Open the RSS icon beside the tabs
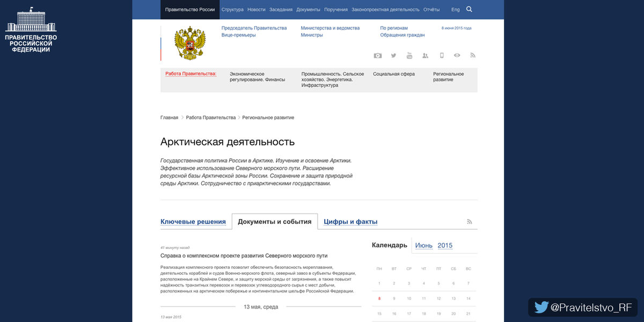Screen dimensions: 644x322 (469, 222)
